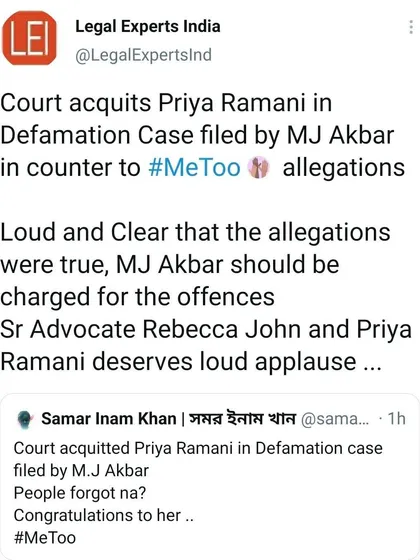
Task: Open the quoted tweet 'Court acquitted Priya Ramani'
Action: [210, 477]
